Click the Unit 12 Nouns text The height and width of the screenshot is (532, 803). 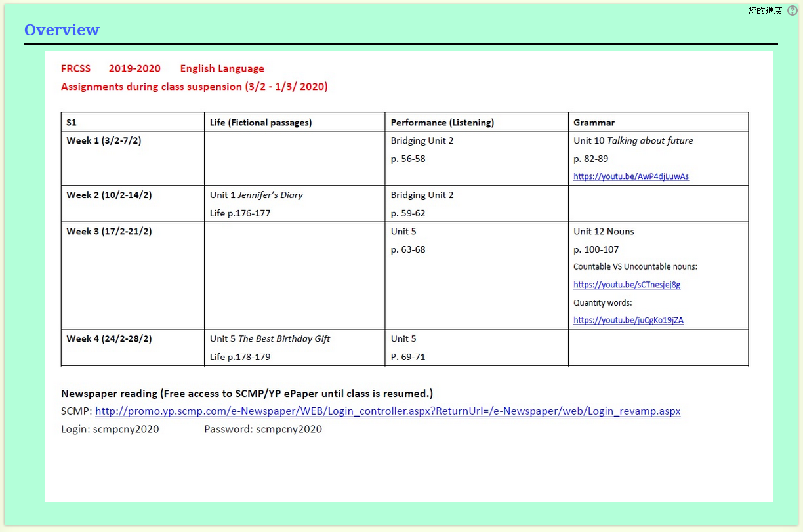pyautogui.click(x=604, y=231)
